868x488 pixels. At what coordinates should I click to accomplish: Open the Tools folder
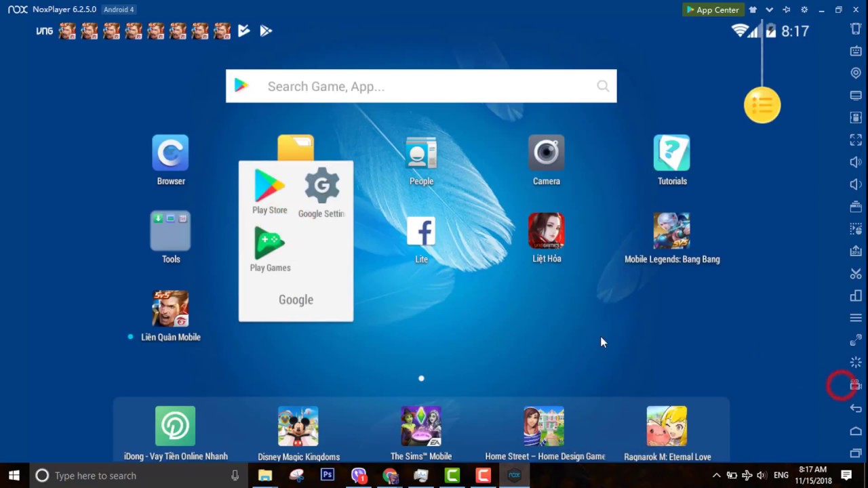point(170,230)
